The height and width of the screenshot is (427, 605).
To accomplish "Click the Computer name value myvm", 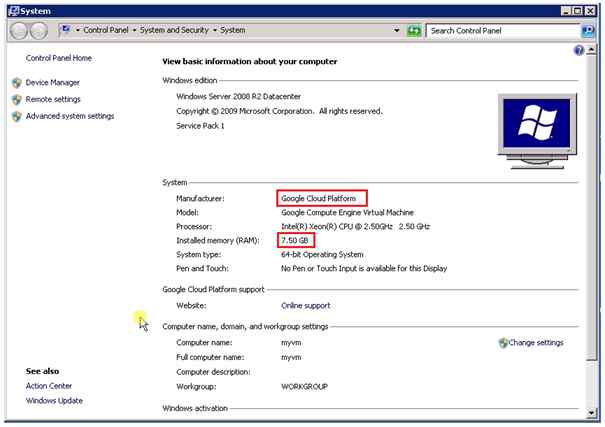I will [291, 343].
